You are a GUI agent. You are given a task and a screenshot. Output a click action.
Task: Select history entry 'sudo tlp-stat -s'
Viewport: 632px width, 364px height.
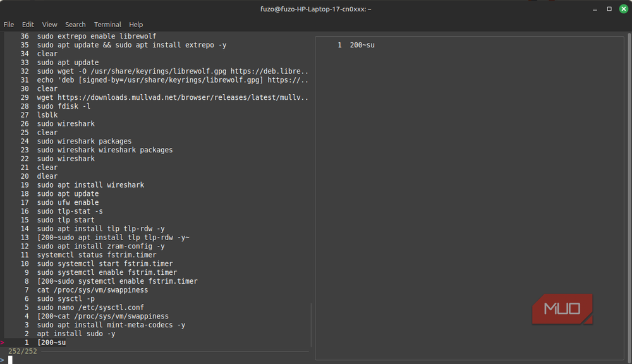70,211
